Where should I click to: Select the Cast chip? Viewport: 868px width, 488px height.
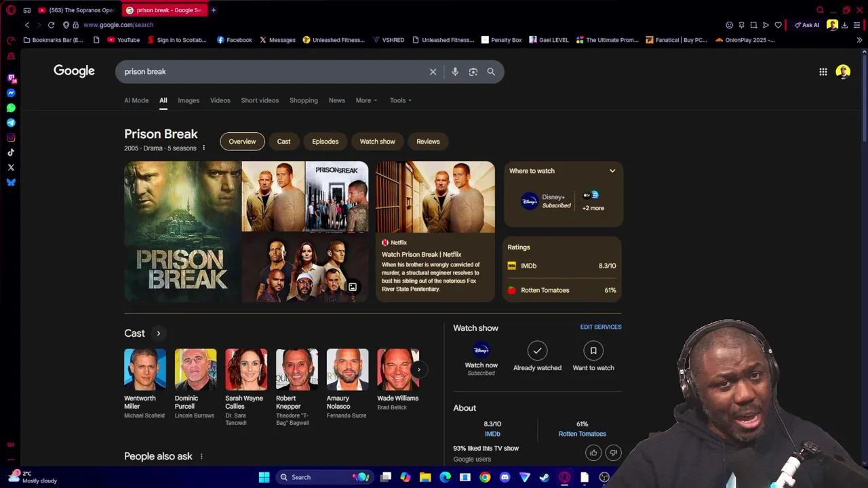[x=283, y=142]
